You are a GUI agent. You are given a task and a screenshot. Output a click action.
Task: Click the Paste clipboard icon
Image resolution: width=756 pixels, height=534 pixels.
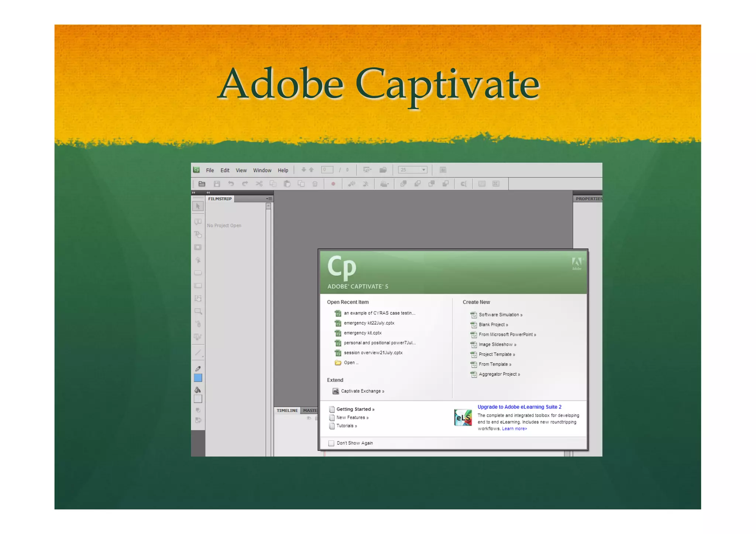click(x=287, y=184)
